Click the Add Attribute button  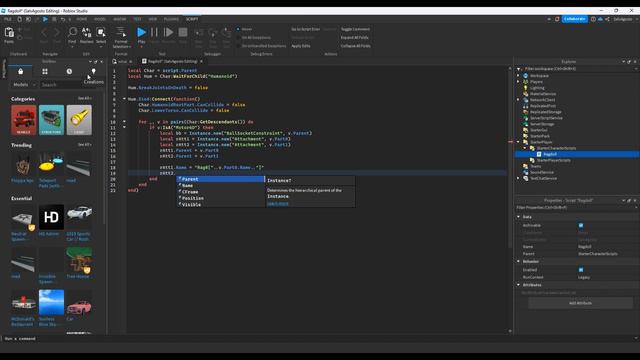pyautogui.click(x=580, y=303)
